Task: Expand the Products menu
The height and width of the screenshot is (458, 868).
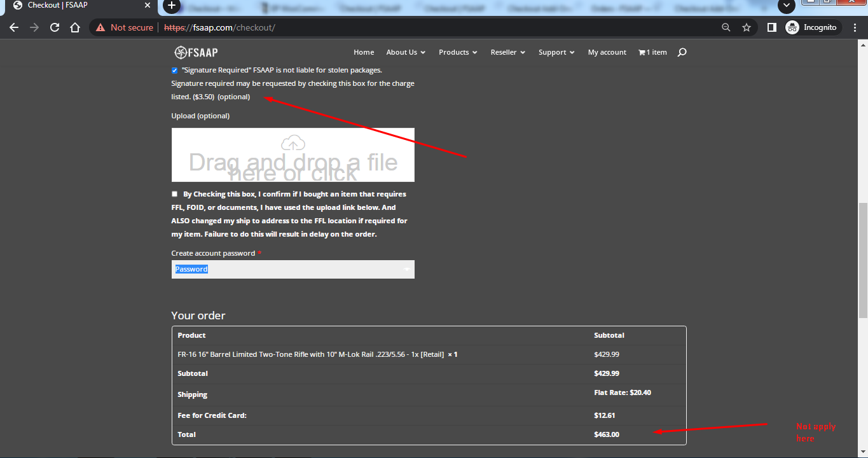Action: (x=458, y=52)
